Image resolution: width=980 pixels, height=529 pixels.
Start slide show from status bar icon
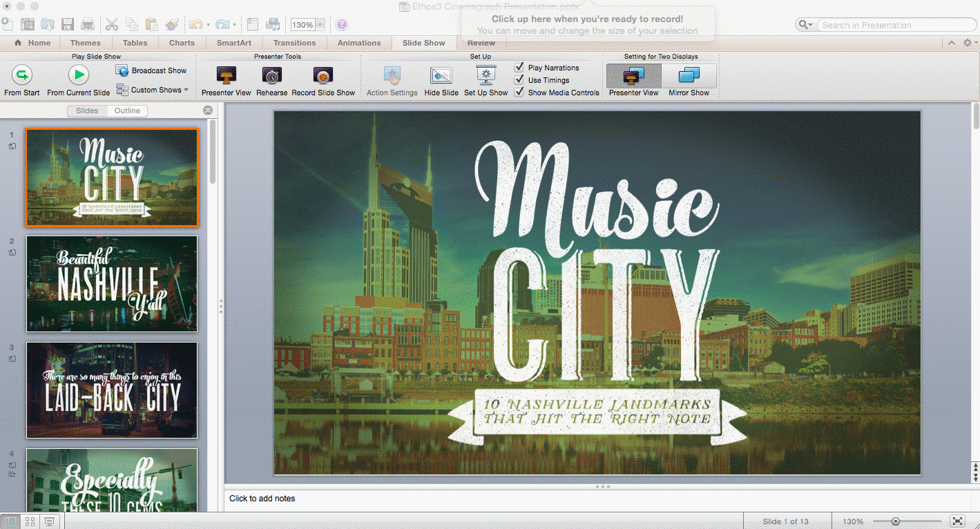(x=49, y=521)
